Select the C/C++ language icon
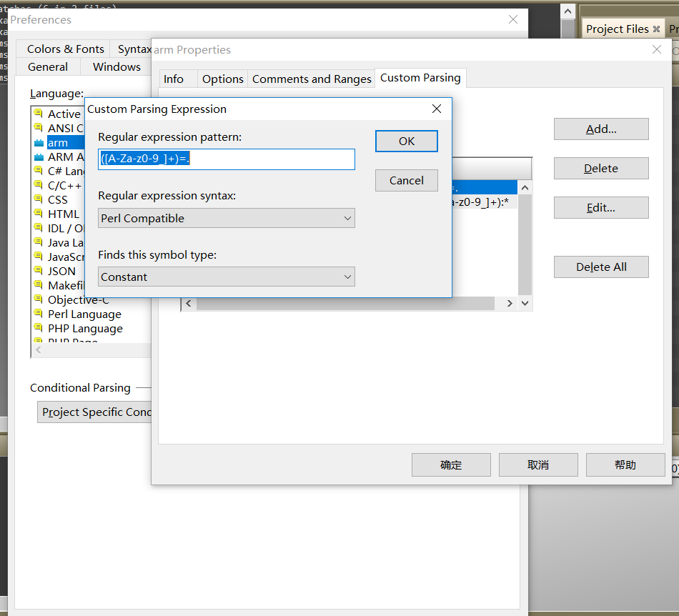The width and height of the screenshot is (679, 616). (38, 185)
